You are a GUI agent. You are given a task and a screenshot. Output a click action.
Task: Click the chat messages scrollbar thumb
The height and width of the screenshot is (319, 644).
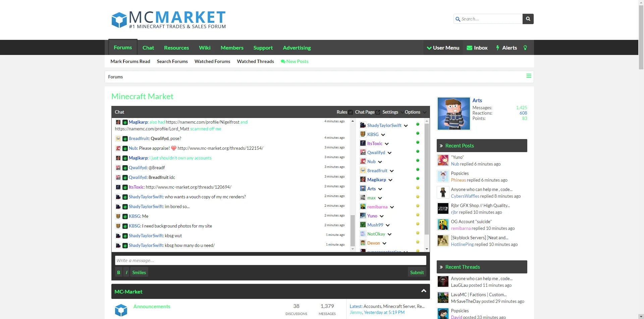coord(353,231)
